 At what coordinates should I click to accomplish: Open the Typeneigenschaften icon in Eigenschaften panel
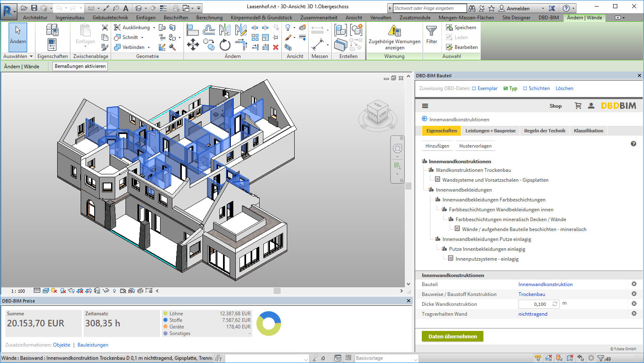click(x=52, y=30)
